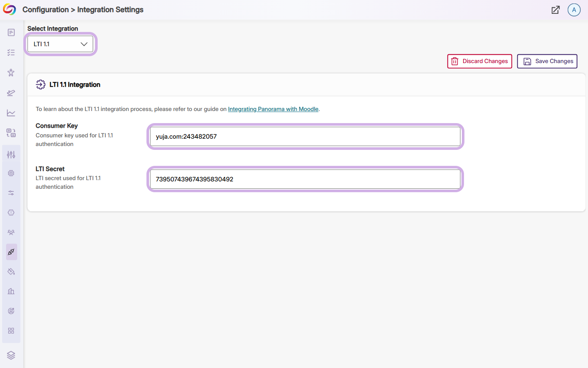Screen dimensions: 588x368
Task: Open the content transfer arrows icon
Action: pos(11,133)
